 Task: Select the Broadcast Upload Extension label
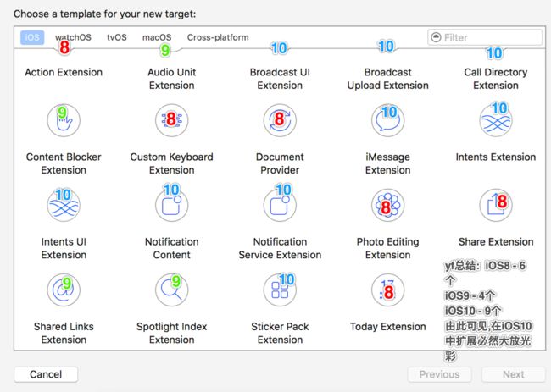(x=388, y=79)
